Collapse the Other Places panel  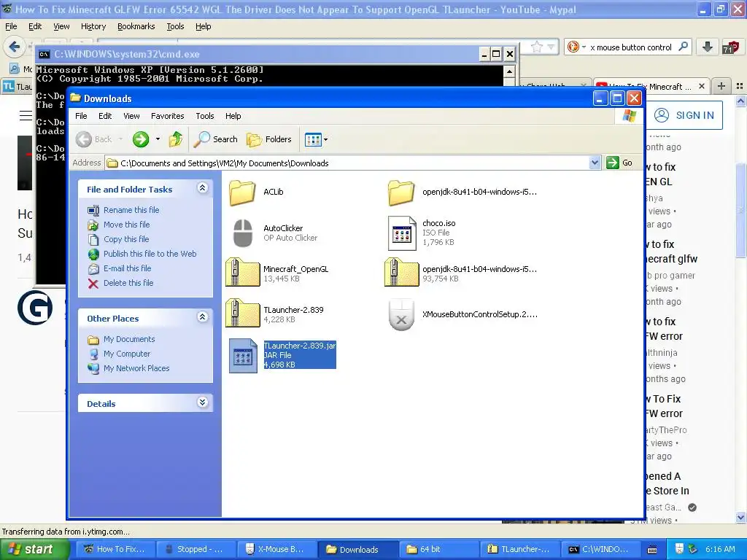[203, 317]
